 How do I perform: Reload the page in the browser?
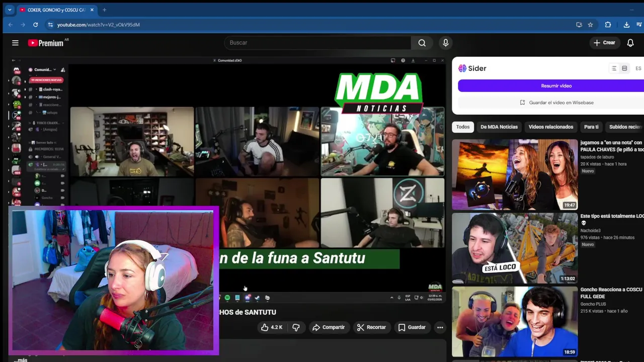35,25
